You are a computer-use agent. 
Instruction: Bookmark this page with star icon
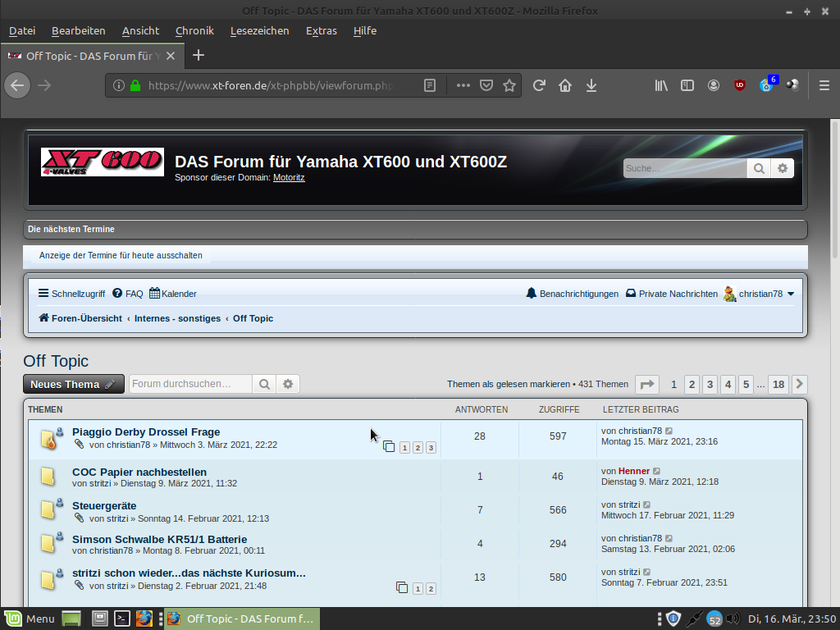pyautogui.click(x=509, y=85)
